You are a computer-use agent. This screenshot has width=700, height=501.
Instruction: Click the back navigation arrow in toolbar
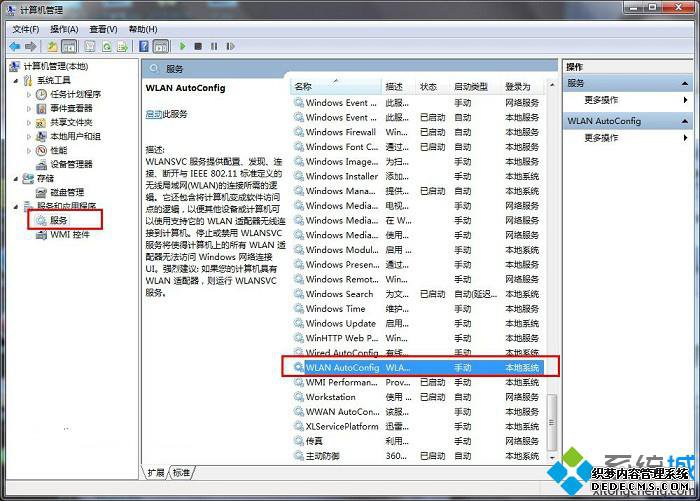[x=15, y=46]
